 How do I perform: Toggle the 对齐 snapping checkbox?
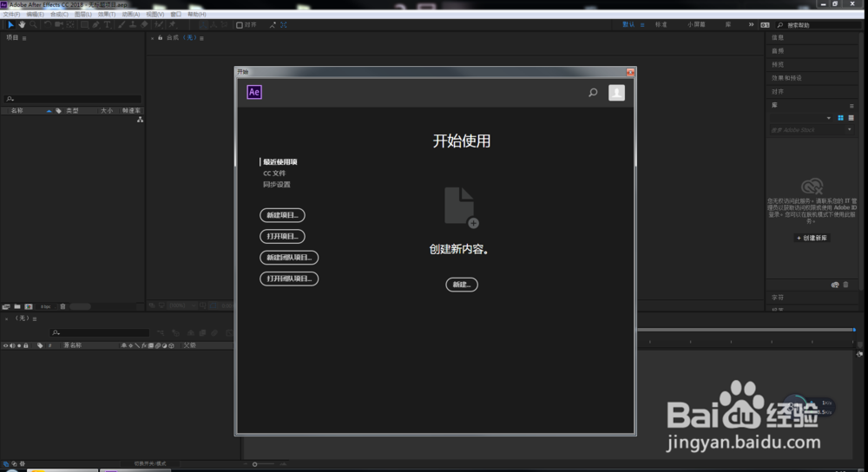(x=240, y=25)
